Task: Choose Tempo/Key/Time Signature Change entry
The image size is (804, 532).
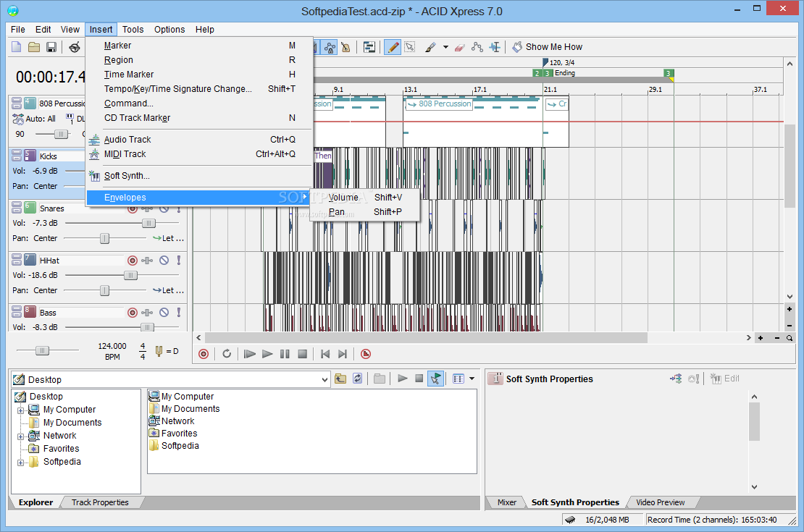Action: pos(199,88)
